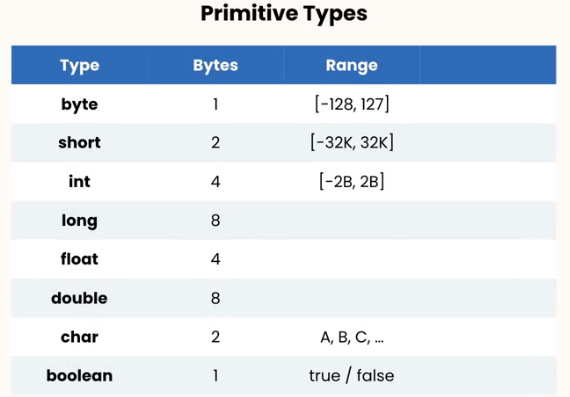Click the double type cell
This screenshot has height=397, width=570.
[80, 298]
